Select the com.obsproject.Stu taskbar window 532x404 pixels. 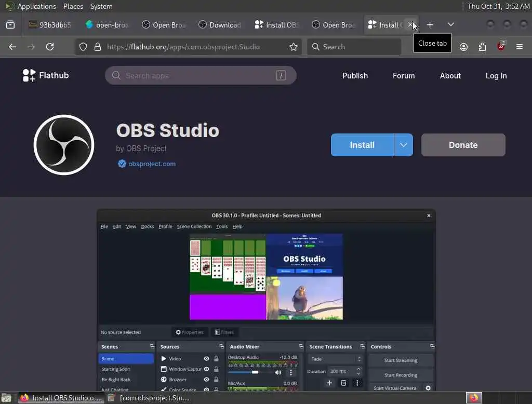click(149, 398)
